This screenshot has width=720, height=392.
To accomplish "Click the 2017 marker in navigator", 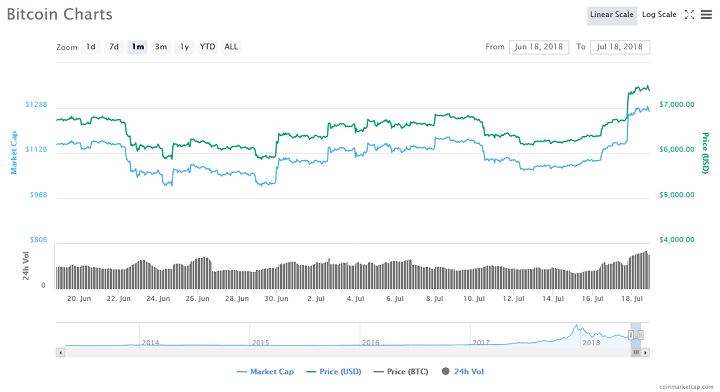I will coord(481,343).
